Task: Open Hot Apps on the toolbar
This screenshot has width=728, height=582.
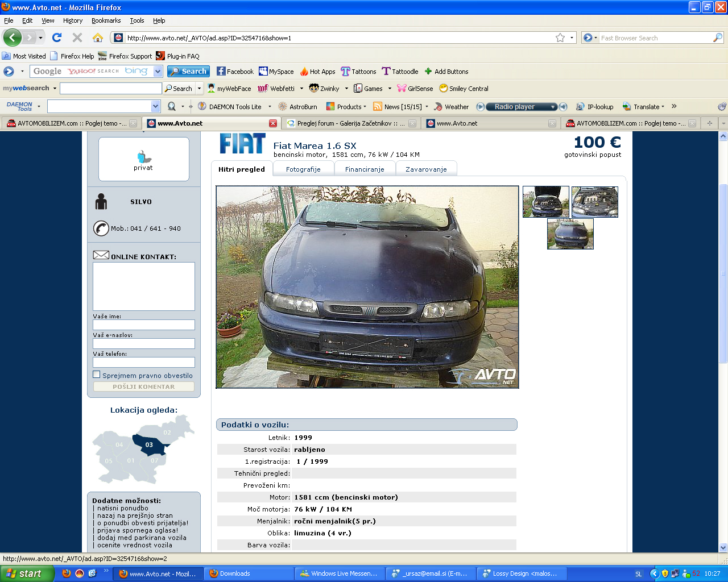Action: [x=317, y=72]
